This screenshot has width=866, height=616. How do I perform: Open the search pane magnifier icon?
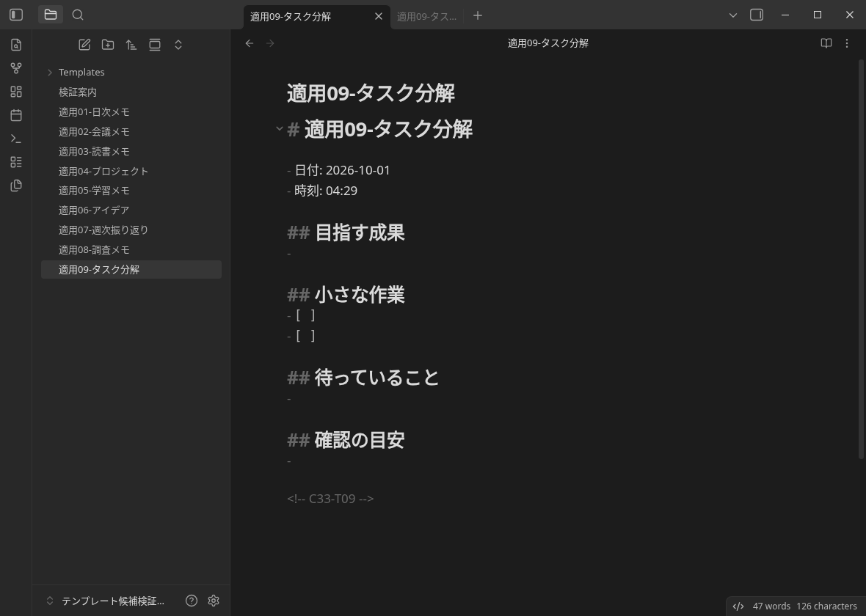coord(78,15)
